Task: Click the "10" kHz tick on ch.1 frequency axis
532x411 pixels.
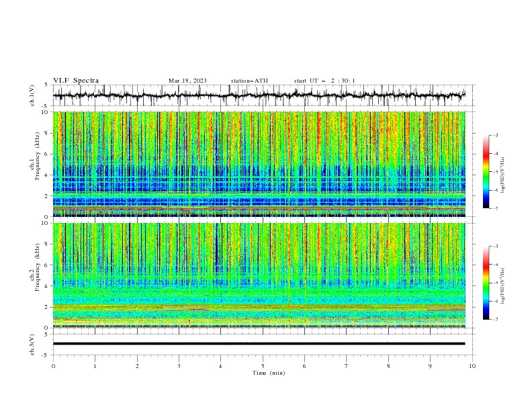Action: tap(45, 112)
